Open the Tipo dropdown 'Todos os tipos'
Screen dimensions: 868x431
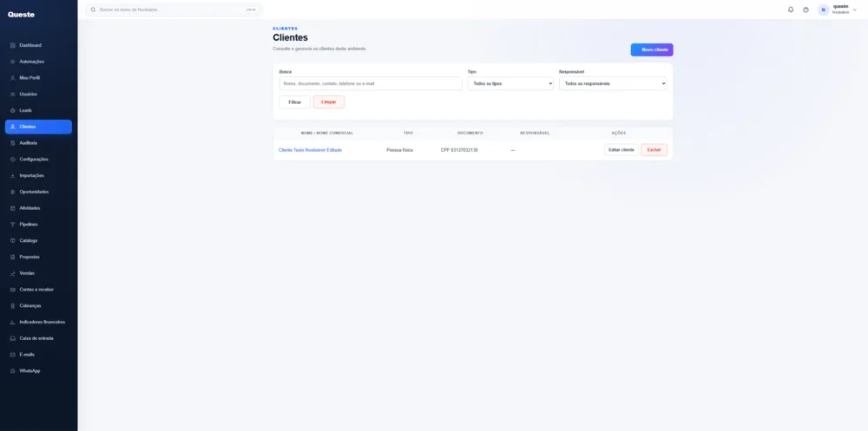[510, 83]
